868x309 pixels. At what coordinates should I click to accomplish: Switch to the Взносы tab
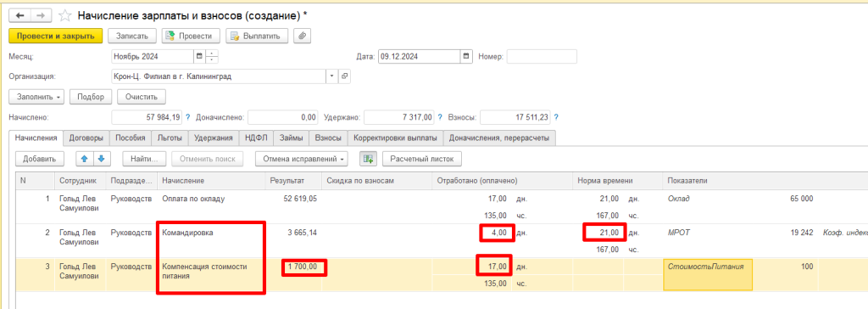click(328, 138)
